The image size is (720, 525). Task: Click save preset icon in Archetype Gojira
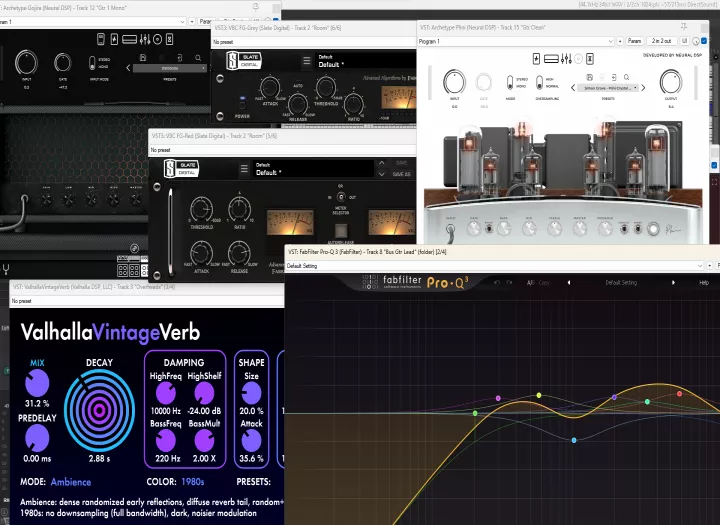[143, 57]
